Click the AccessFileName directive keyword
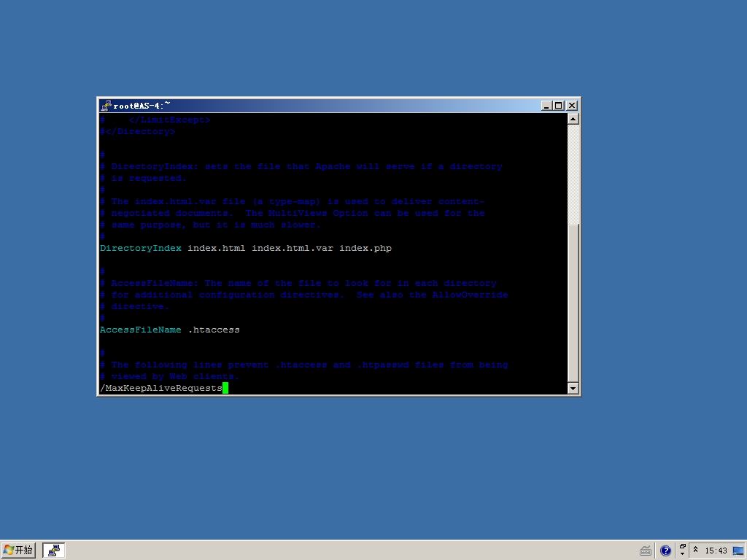 click(141, 330)
